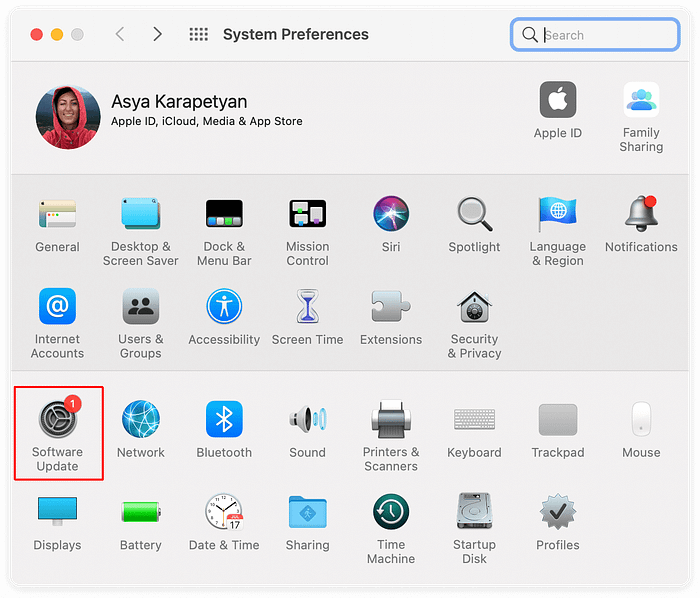Click the name Asya Karapetyan
The width and height of the screenshot is (700, 598).
[x=179, y=102]
